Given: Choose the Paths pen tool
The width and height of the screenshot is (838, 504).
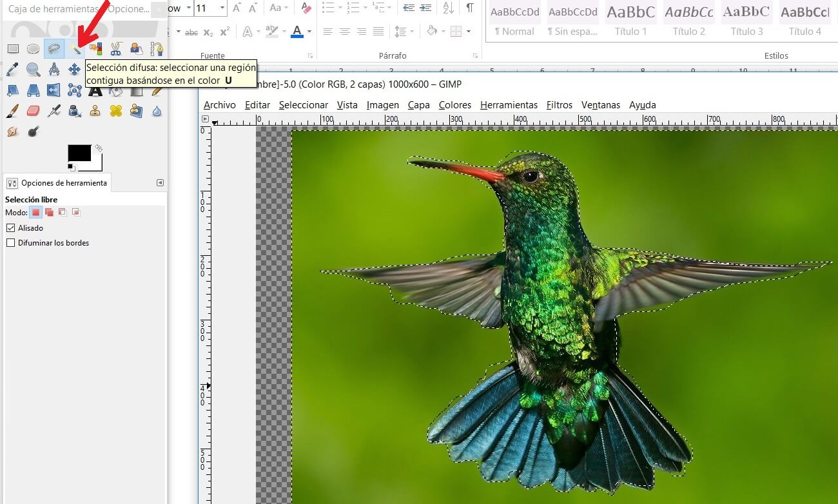Looking at the screenshot, I should (157, 49).
